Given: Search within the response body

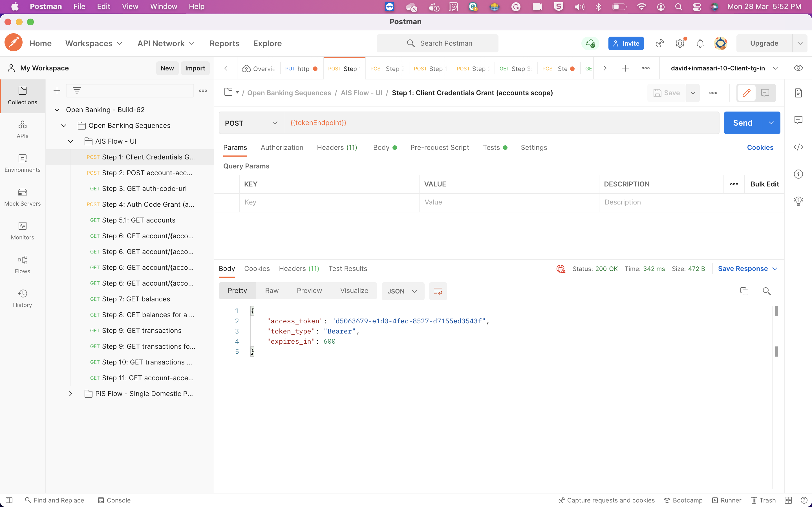Looking at the screenshot, I should [766, 291].
